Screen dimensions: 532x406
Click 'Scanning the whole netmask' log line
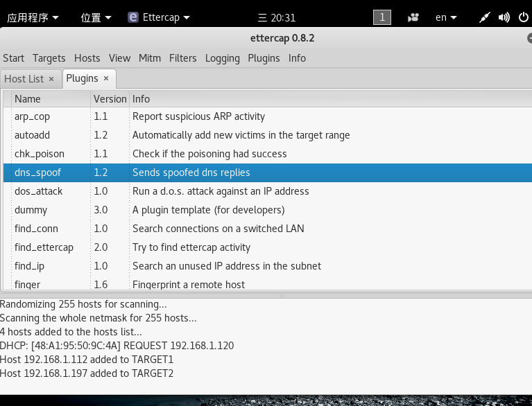tap(98, 318)
